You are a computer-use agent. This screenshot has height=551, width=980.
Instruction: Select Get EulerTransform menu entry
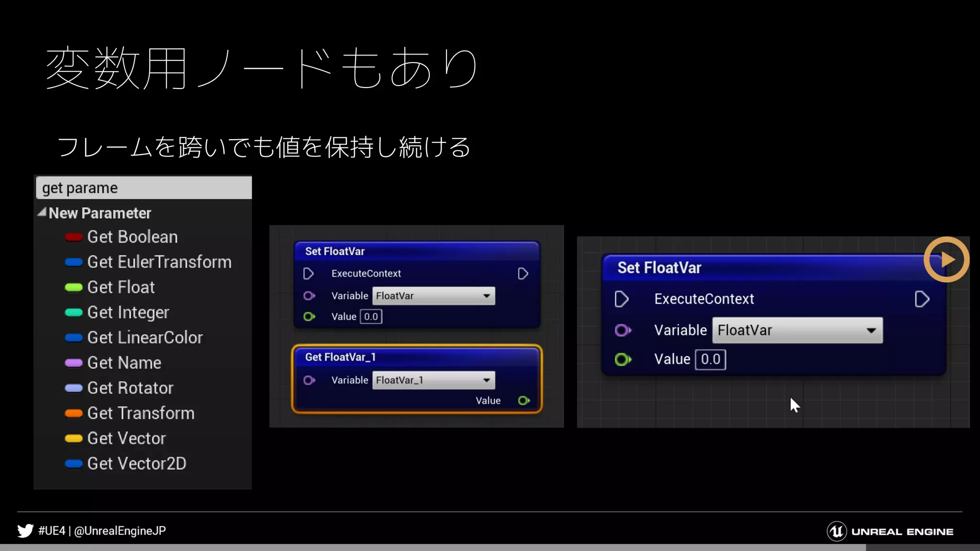[x=159, y=262]
